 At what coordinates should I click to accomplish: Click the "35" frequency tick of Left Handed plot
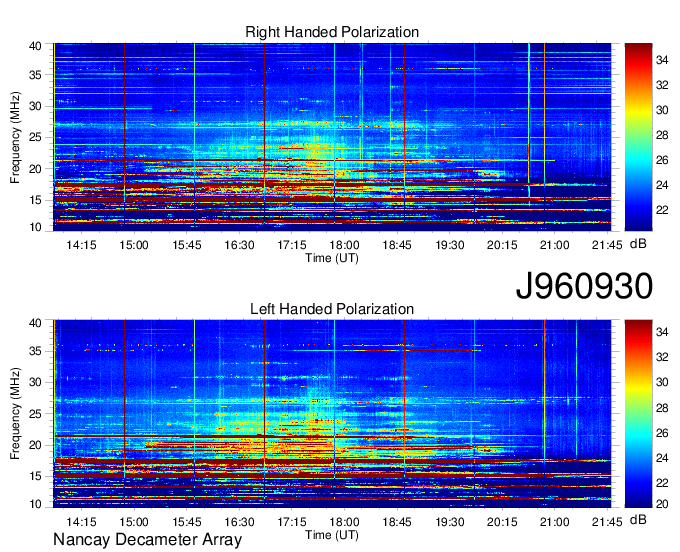pyautogui.click(x=35, y=351)
